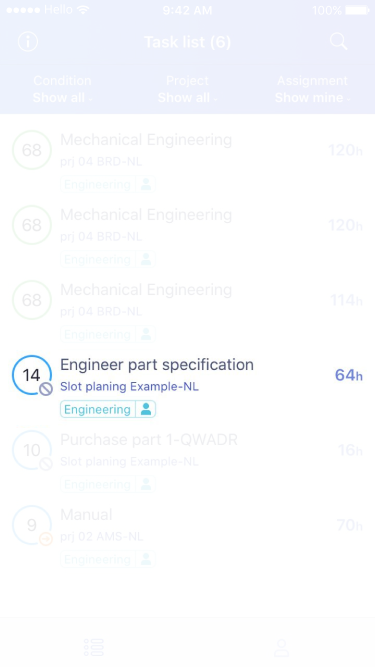The width and height of the screenshot is (375, 667).
Task: Open Slot planing Example-NL project link
Action: coord(129,387)
